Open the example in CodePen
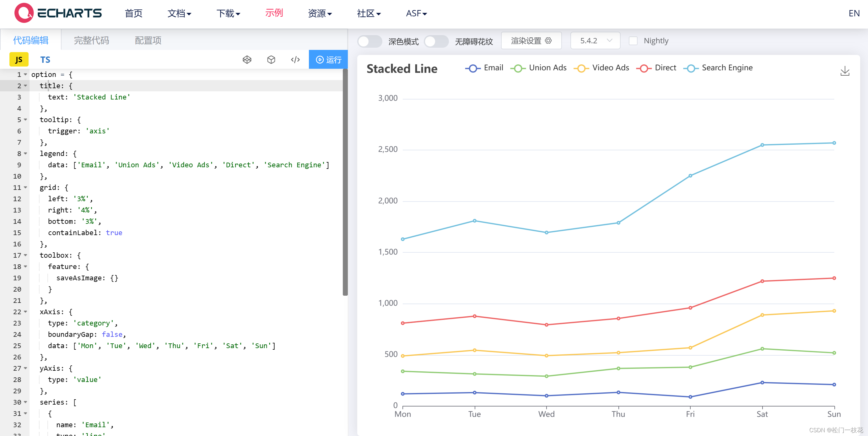The width and height of the screenshot is (868, 436). point(247,59)
